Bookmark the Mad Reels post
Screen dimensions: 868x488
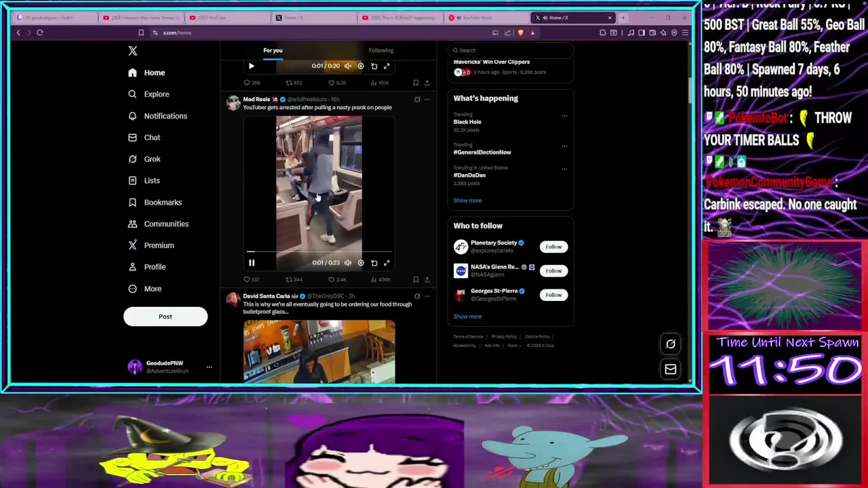coord(416,279)
